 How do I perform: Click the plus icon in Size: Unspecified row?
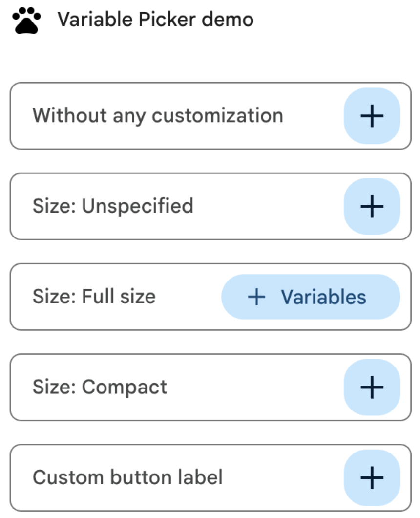[x=372, y=206]
